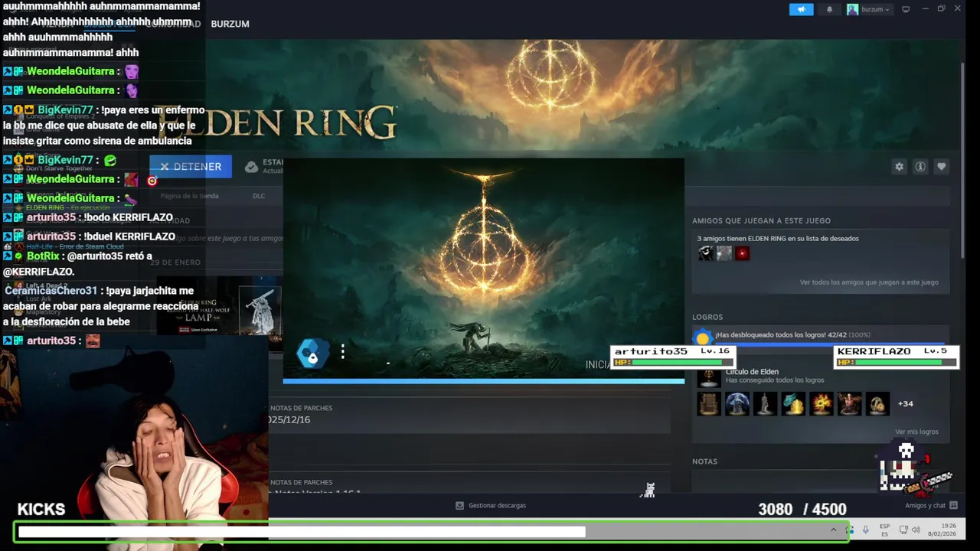Select the last trophy achievement icon before +34
Image resolution: width=980 pixels, height=551 pixels.
877,403
